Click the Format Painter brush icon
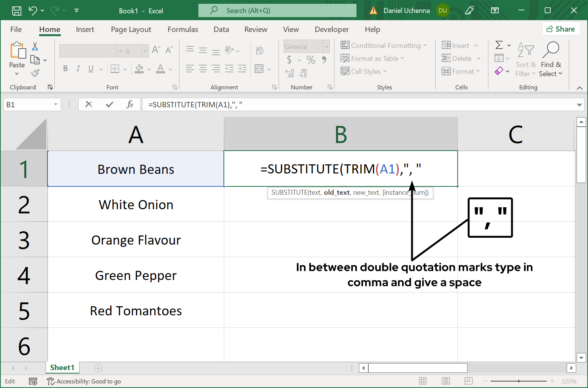 [35, 73]
